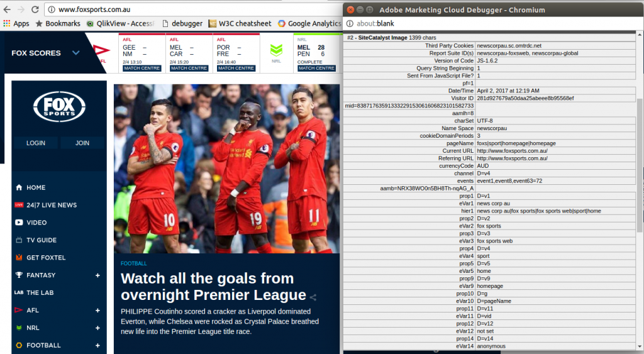
Task: Expand the FANTASY submenu plus
Action: coord(97,275)
